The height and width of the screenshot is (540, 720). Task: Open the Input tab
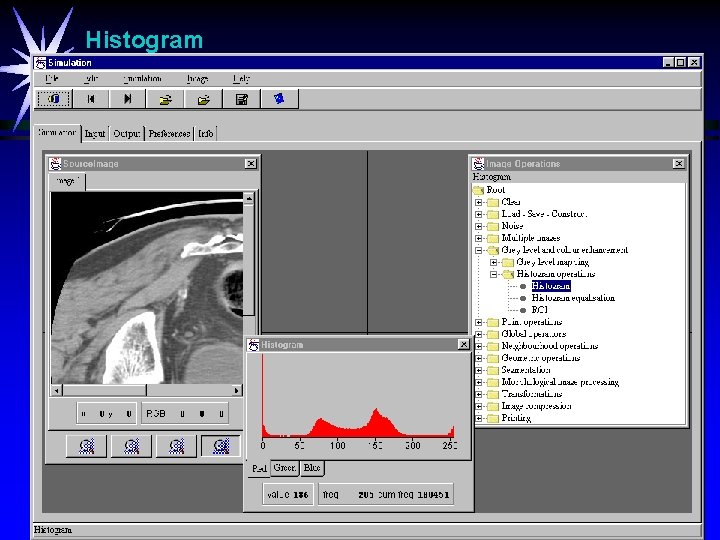[x=95, y=133]
